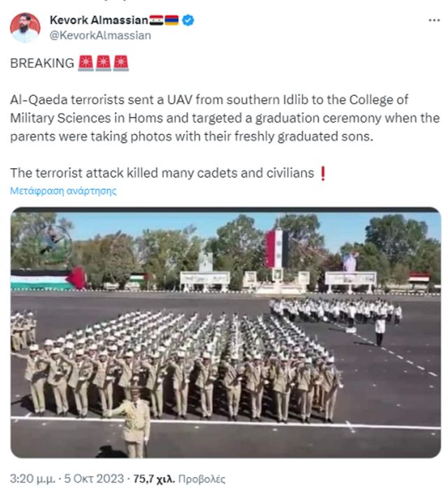
Task: Click the line about cadets and civilians
Action: (x=162, y=173)
